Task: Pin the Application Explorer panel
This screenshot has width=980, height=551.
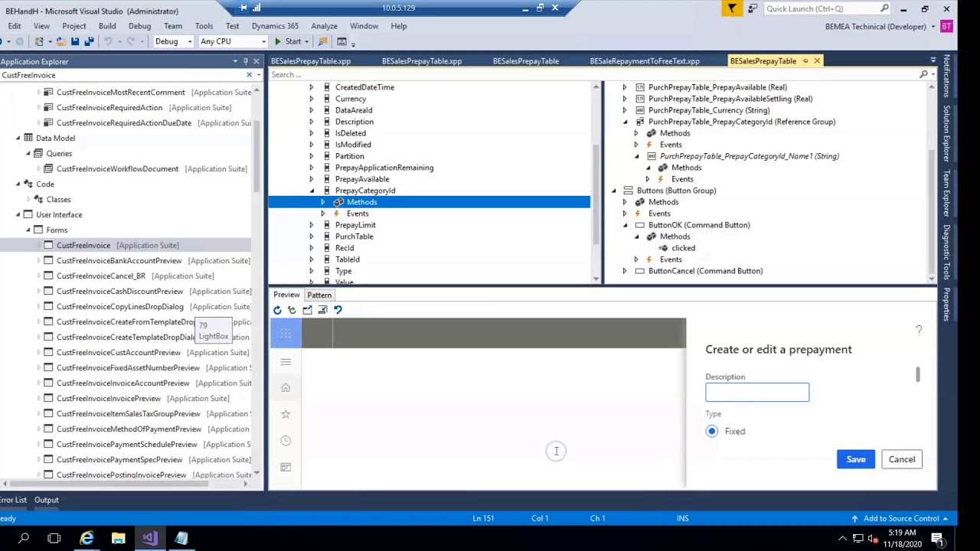Action: (x=246, y=61)
